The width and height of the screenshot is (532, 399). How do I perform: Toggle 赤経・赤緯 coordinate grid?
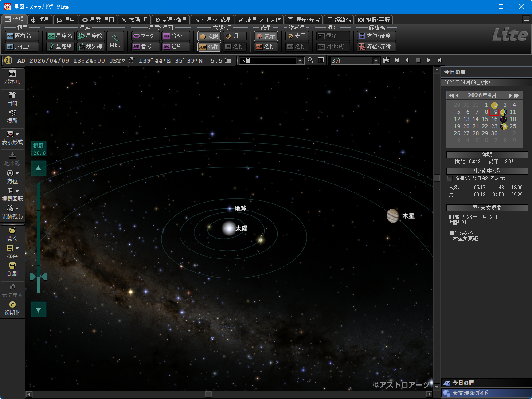pyautogui.click(x=376, y=47)
